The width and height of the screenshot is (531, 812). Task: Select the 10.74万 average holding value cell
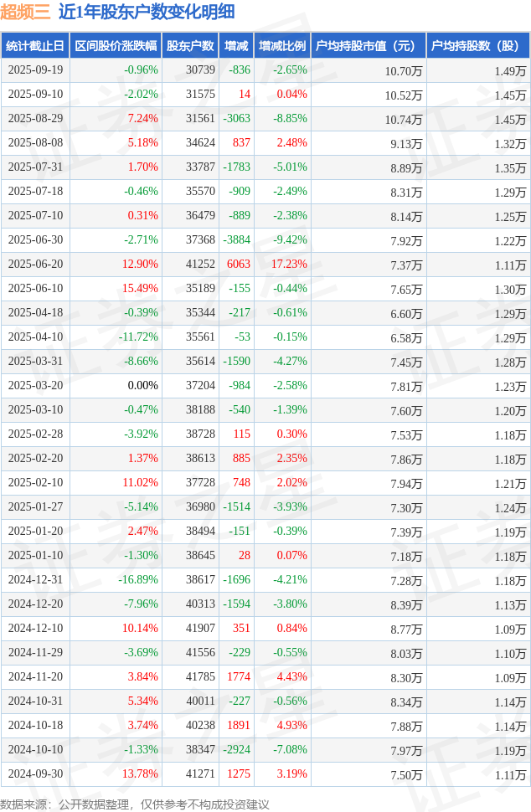tap(404, 119)
